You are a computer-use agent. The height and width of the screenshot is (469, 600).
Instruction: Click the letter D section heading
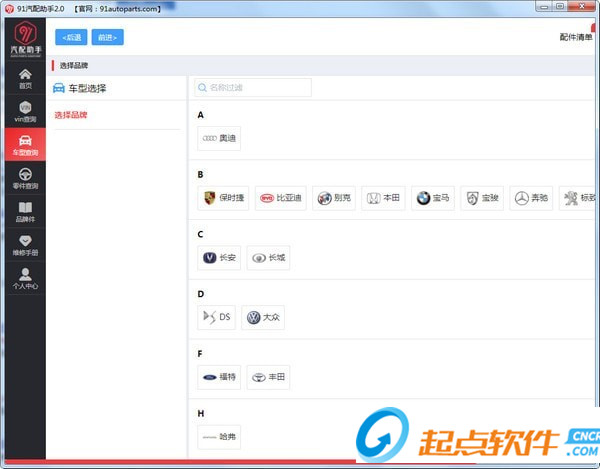[x=201, y=294]
